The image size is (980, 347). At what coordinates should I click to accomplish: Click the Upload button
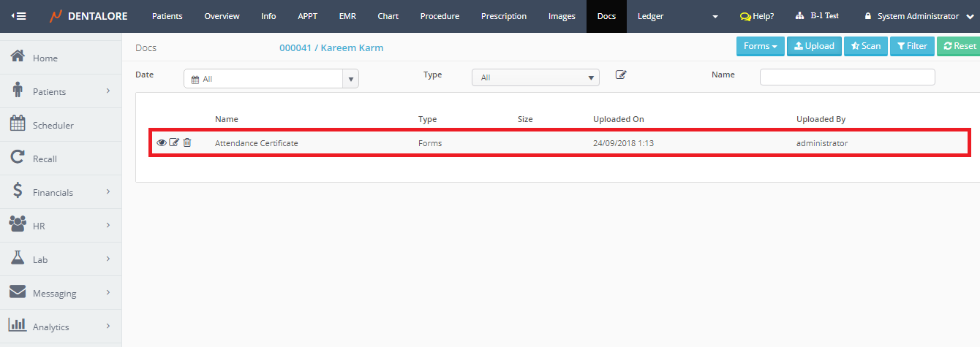pos(814,46)
